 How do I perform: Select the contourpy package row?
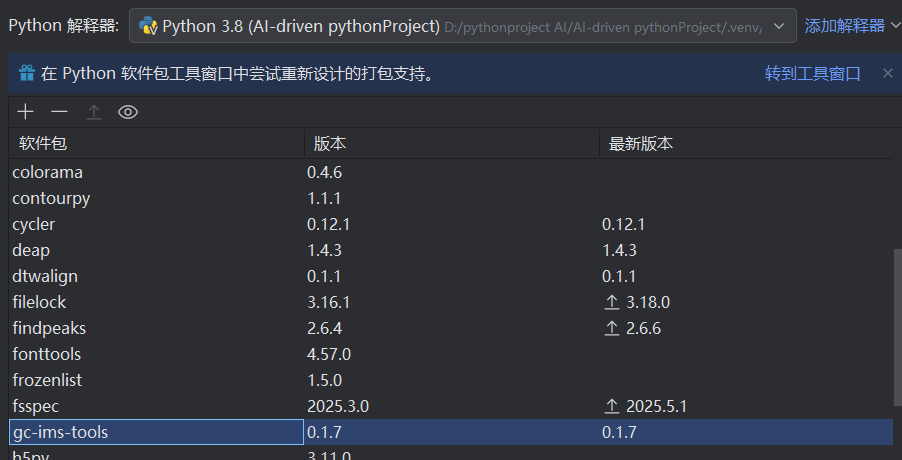click(451, 198)
